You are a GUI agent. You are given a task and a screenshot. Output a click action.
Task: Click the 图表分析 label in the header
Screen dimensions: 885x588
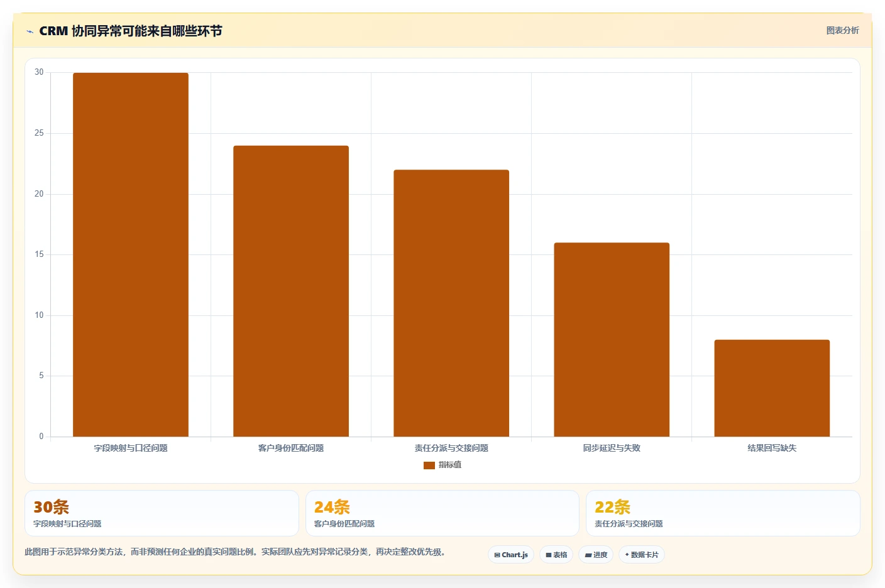(842, 30)
